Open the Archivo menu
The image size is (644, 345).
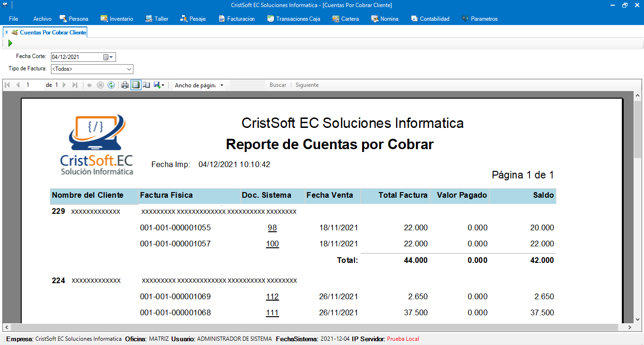click(x=42, y=19)
